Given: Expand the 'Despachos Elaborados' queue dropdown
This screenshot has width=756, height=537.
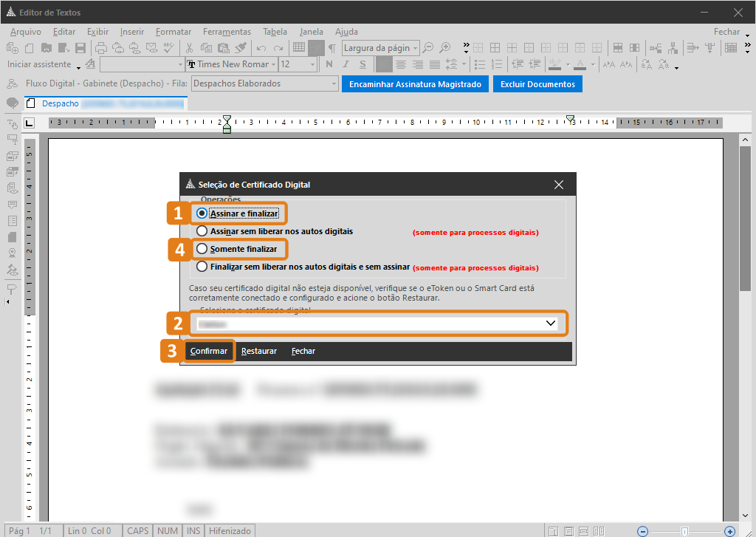Looking at the screenshot, I should (x=334, y=84).
